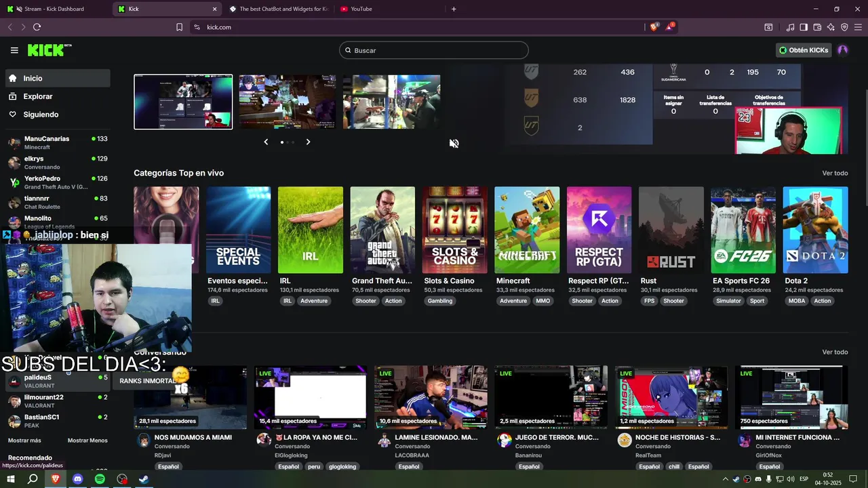The width and height of the screenshot is (868, 488).
Task: Open the media control music icon
Action: (790, 27)
